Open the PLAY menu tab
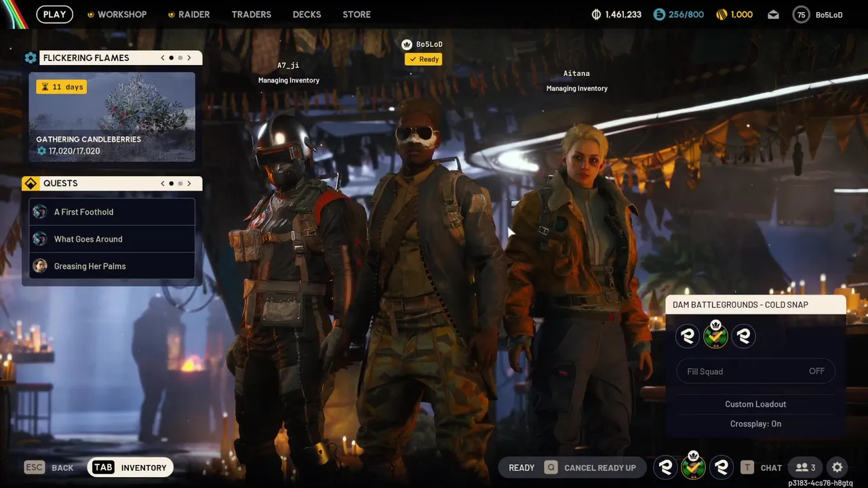The image size is (868, 488). (x=54, y=14)
